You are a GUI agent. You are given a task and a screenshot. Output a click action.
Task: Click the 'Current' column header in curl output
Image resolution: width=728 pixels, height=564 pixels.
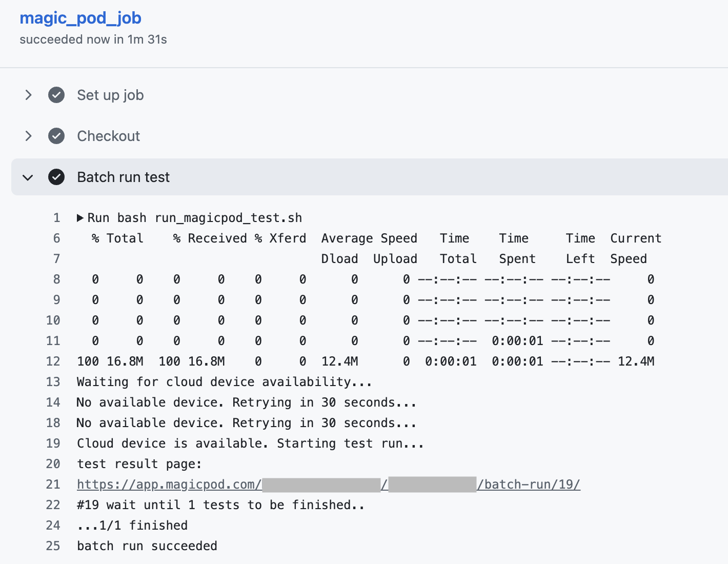[636, 238]
